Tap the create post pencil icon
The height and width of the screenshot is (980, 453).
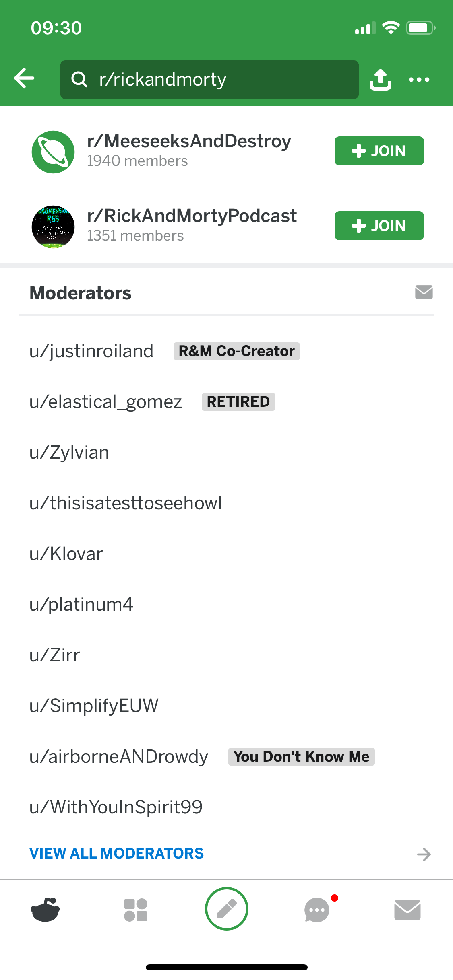pos(226,909)
